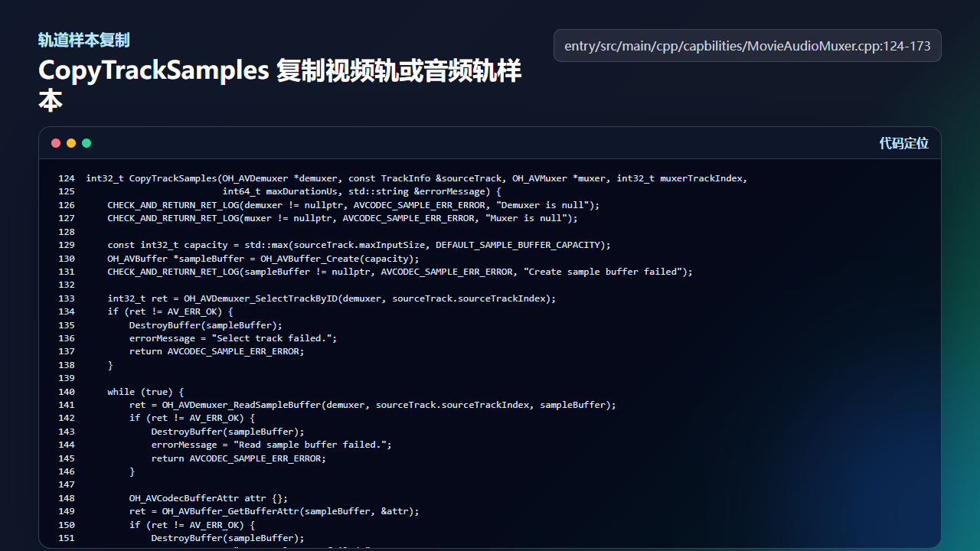980x551 pixels.
Task: Click line number 130
Action: click(x=67, y=258)
